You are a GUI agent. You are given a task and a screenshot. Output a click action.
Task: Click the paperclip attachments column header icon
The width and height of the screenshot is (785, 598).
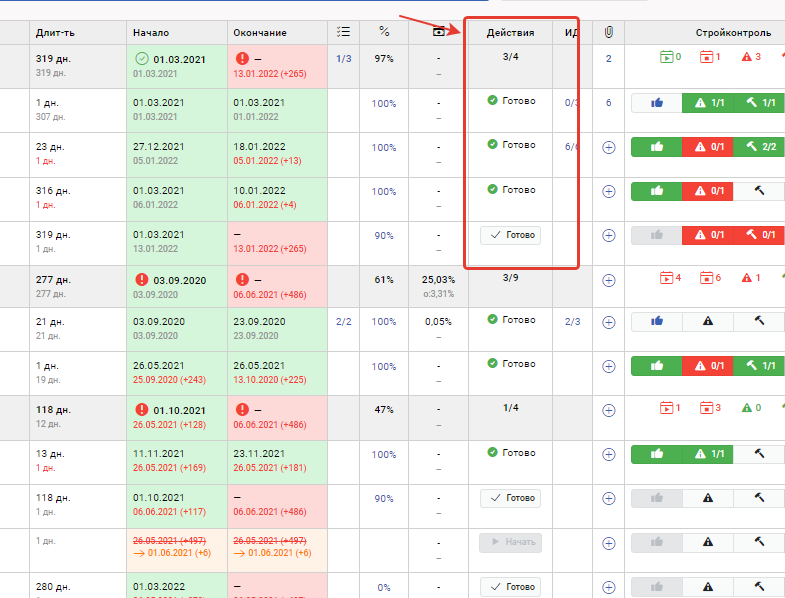pos(608,32)
